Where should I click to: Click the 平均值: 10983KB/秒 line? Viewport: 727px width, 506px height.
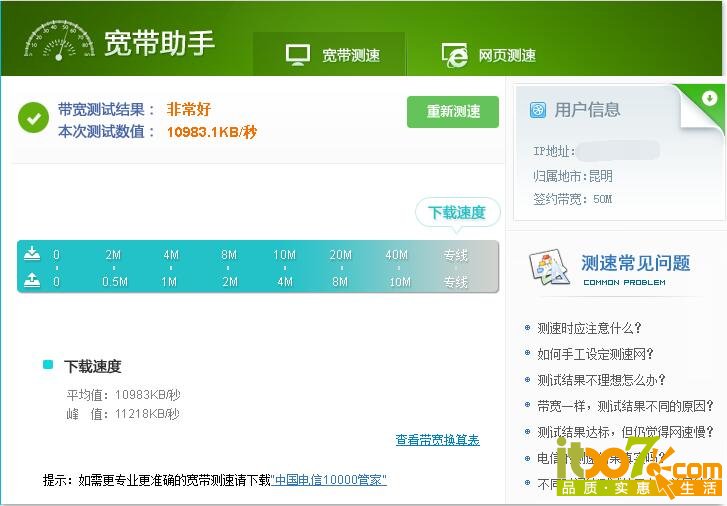coord(123,395)
